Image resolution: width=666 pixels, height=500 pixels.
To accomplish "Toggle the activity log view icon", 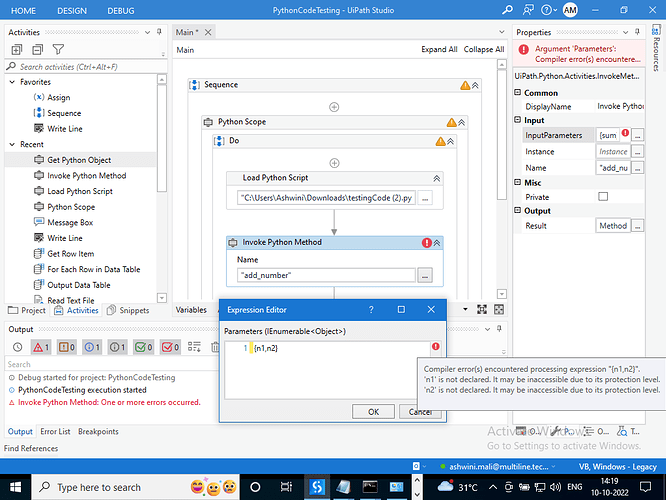I will tap(195, 347).
